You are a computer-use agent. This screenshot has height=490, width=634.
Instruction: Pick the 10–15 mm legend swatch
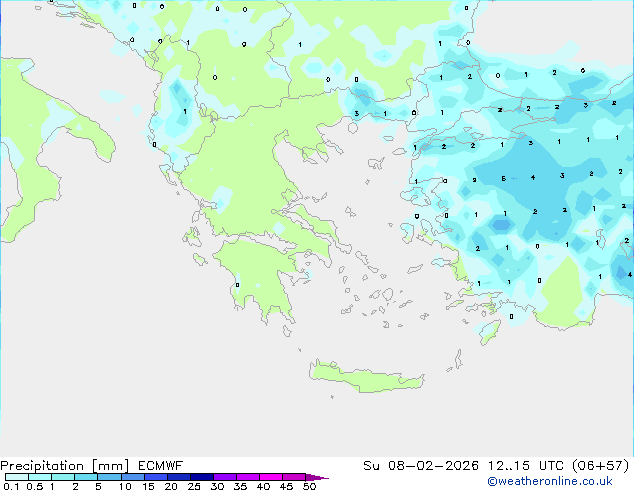(x=133, y=477)
